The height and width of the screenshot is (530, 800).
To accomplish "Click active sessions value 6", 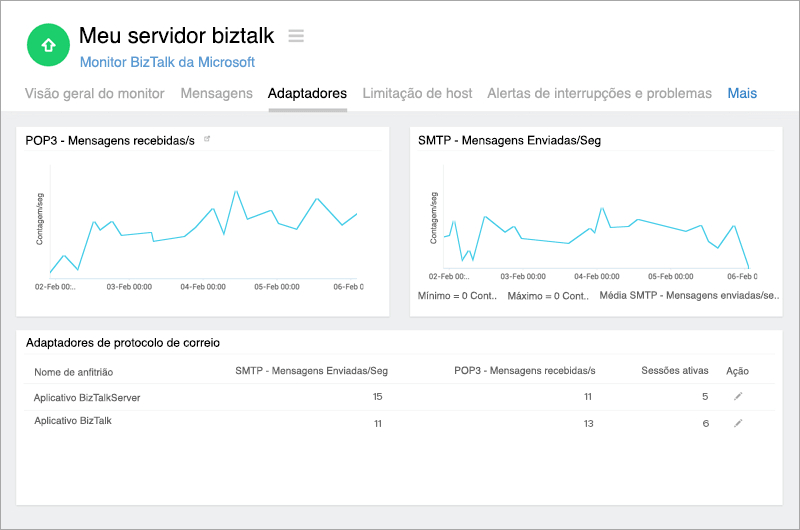I will pyautogui.click(x=706, y=423).
